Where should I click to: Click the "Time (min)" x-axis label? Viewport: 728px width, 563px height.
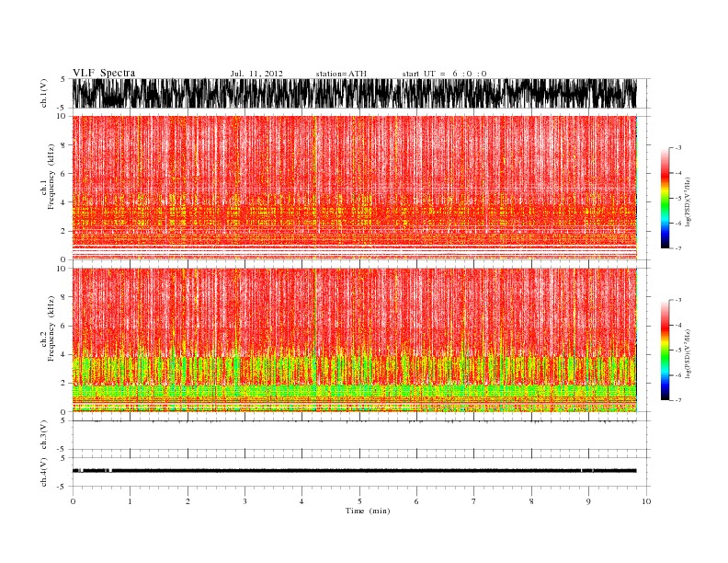pyautogui.click(x=368, y=511)
